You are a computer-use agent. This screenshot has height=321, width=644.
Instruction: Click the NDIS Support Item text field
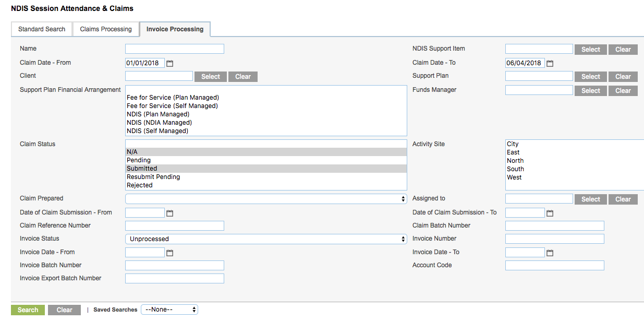tap(539, 49)
